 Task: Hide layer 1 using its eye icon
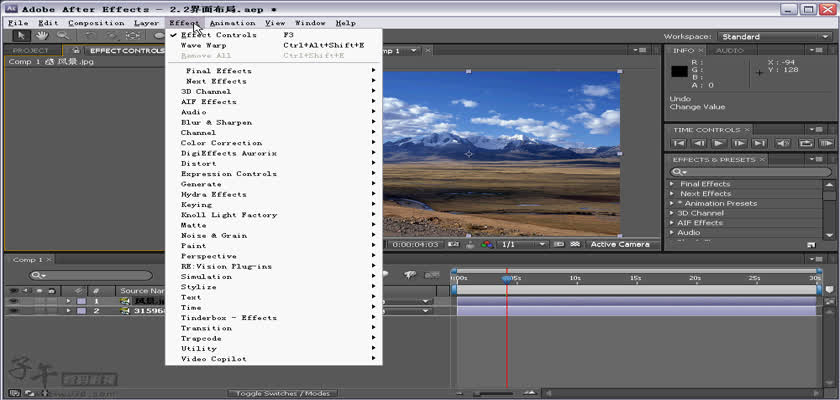point(13,301)
